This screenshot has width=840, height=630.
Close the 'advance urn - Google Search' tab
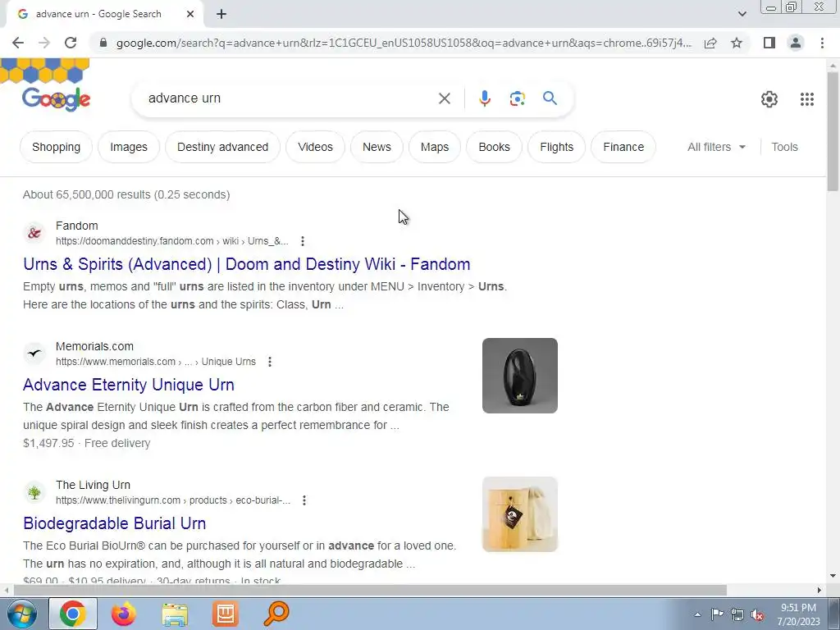(190, 15)
